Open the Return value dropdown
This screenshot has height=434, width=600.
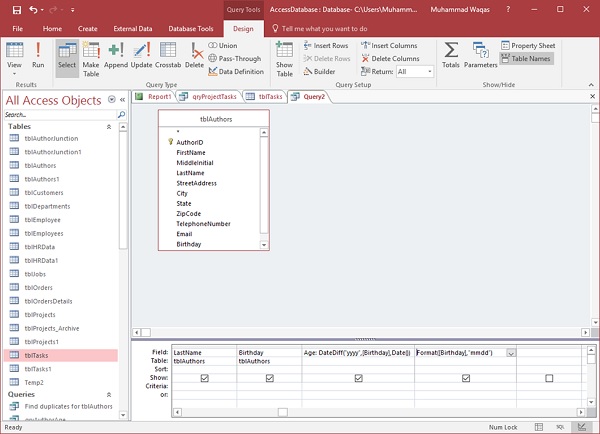[429, 72]
